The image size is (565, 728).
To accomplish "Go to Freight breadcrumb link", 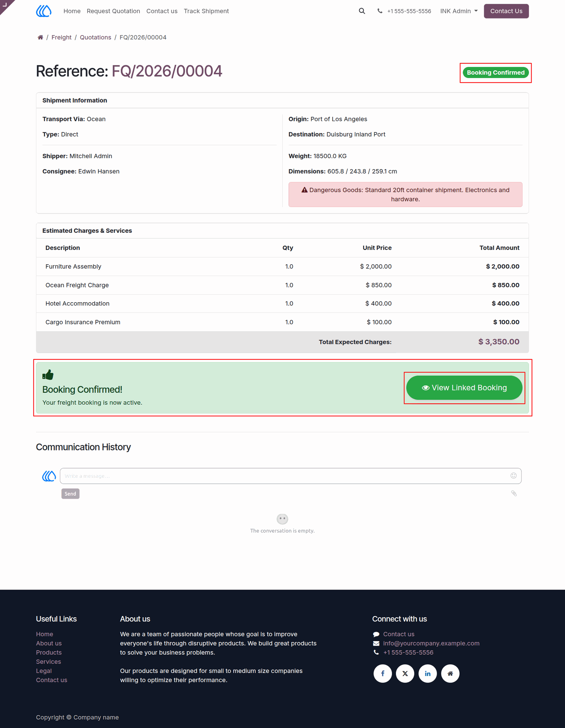I will [x=61, y=37].
